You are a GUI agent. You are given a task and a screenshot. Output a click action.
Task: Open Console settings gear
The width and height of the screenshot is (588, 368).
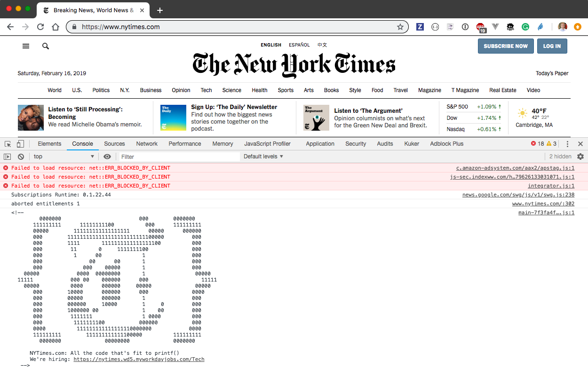click(580, 157)
